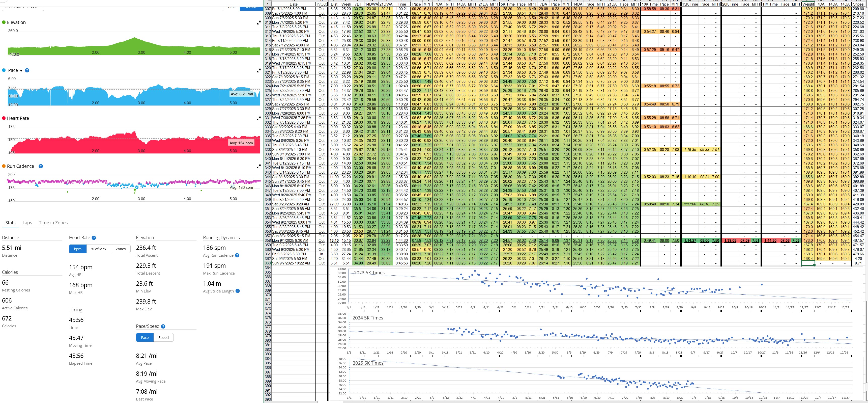Open help icon beside Pace chart title
868x403 pixels.
[27, 70]
